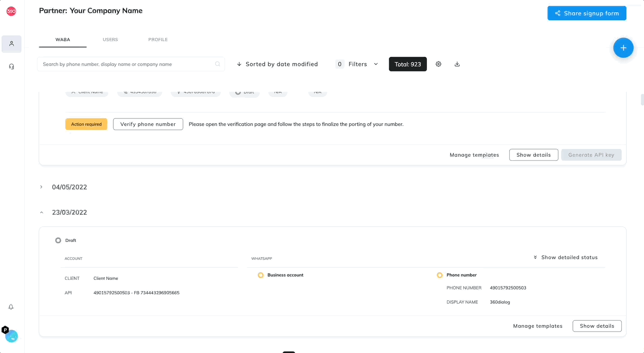This screenshot has width=644, height=353.
Task: Click Verify phone number button
Action: point(148,124)
